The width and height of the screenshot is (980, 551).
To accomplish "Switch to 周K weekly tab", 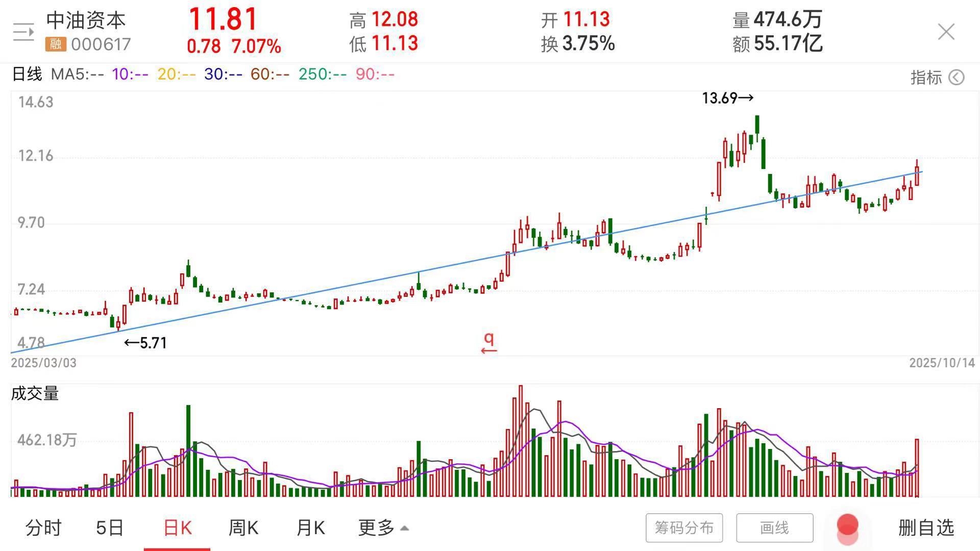I will tap(243, 528).
